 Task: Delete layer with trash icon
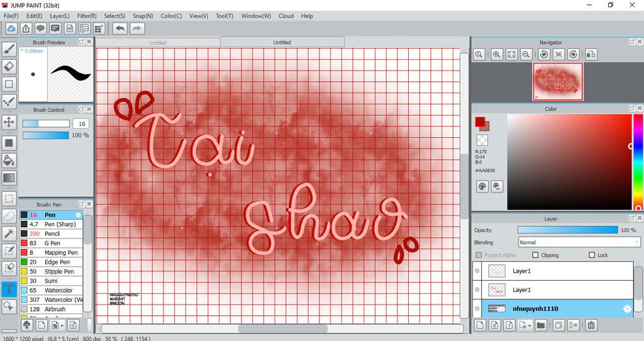tap(591, 325)
